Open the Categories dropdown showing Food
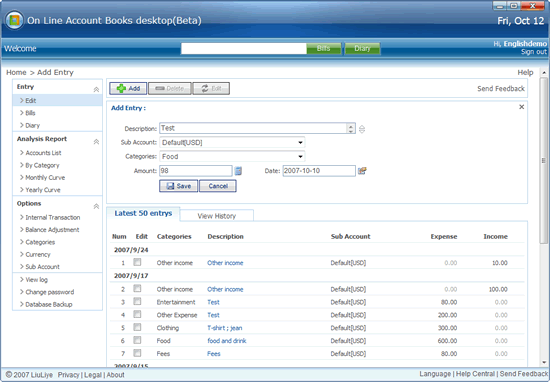This screenshot has height=382, width=550. coord(232,156)
